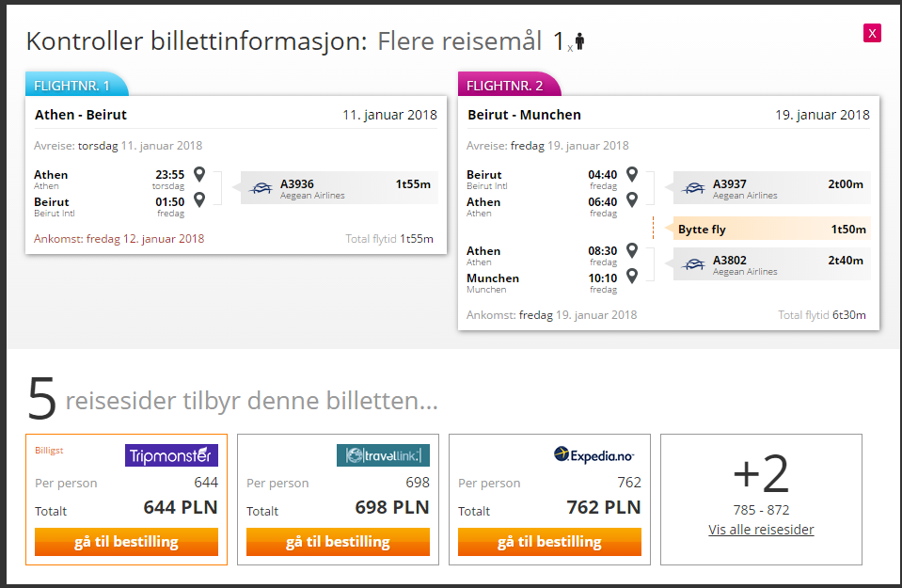Viewport: 902px width, 588px height.
Task: Select the FLIGHTNR. 1 tab
Action: click(x=75, y=86)
